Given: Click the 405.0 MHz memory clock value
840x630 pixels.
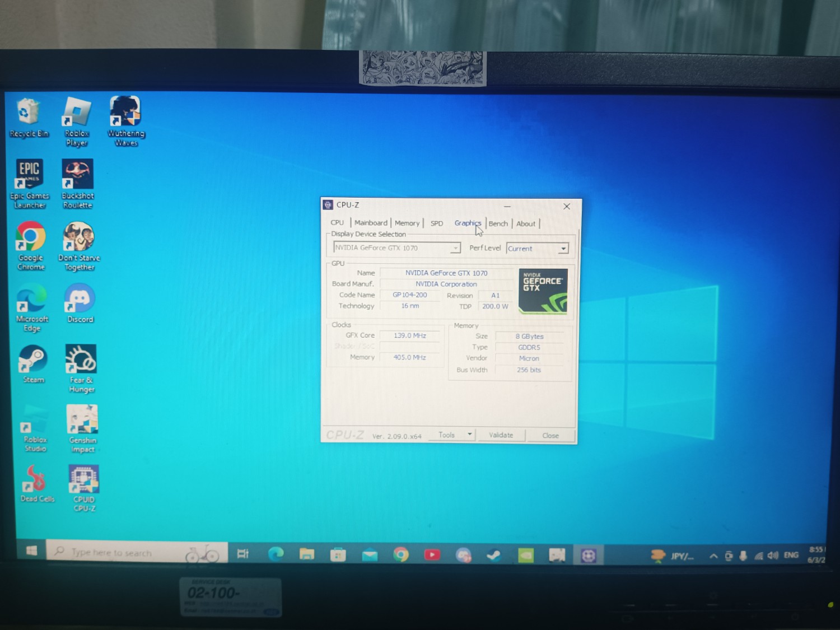Looking at the screenshot, I should click(x=409, y=357).
